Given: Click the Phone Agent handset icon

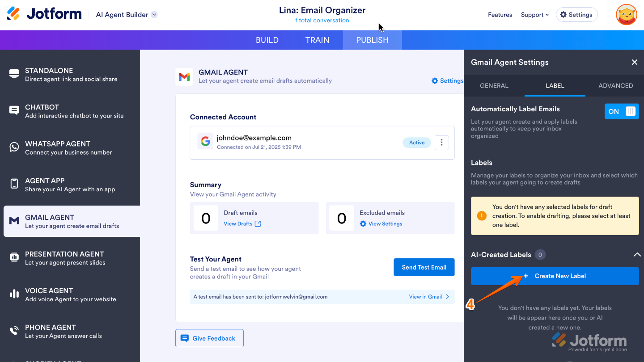Looking at the screenshot, I should (14, 331).
